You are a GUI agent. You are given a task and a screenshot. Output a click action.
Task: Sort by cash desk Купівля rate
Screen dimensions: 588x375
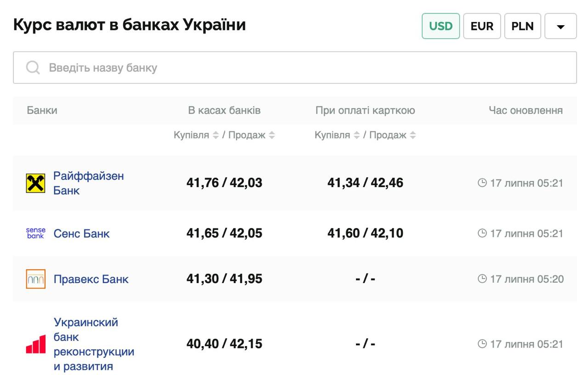(x=216, y=136)
